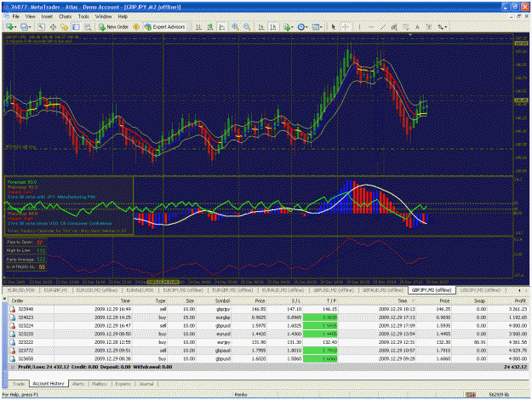
Task: Select the Fibonacci Retracement tool
Action: [405, 26]
